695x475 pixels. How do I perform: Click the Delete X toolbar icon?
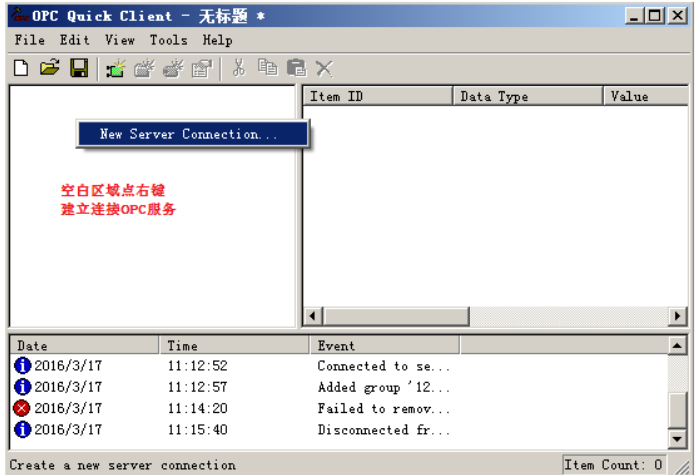324,69
